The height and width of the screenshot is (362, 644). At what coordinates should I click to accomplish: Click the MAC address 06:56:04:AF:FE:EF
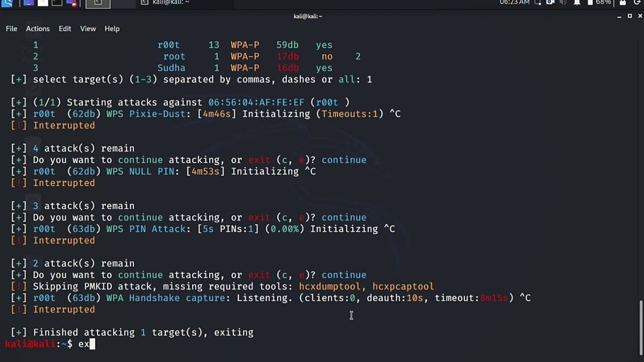click(256, 102)
